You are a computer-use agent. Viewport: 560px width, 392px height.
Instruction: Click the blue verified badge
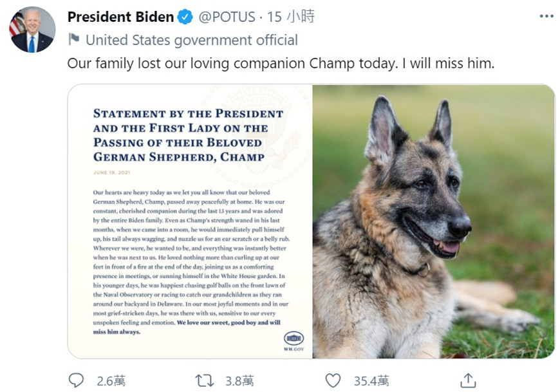coord(185,17)
